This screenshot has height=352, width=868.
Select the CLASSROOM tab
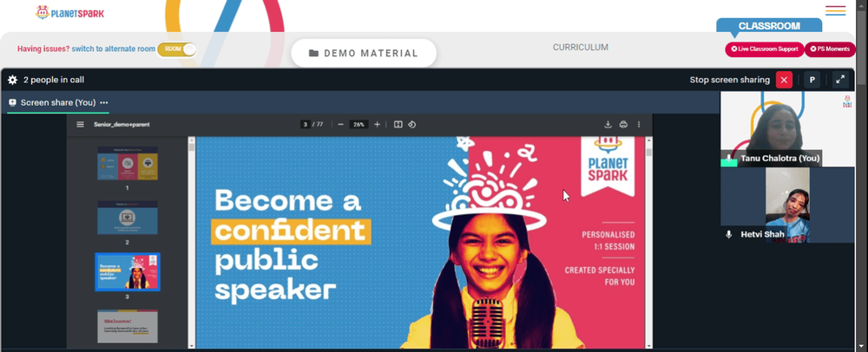pos(769,26)
